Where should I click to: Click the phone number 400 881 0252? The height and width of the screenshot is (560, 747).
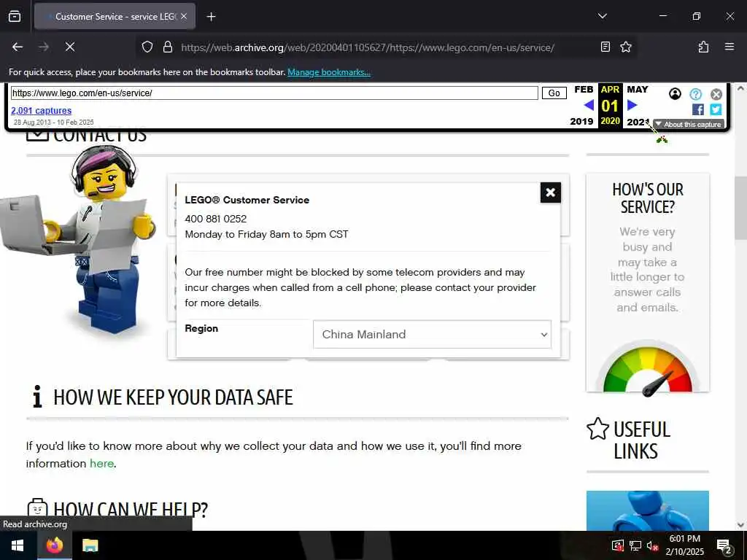tap(216, 219)
